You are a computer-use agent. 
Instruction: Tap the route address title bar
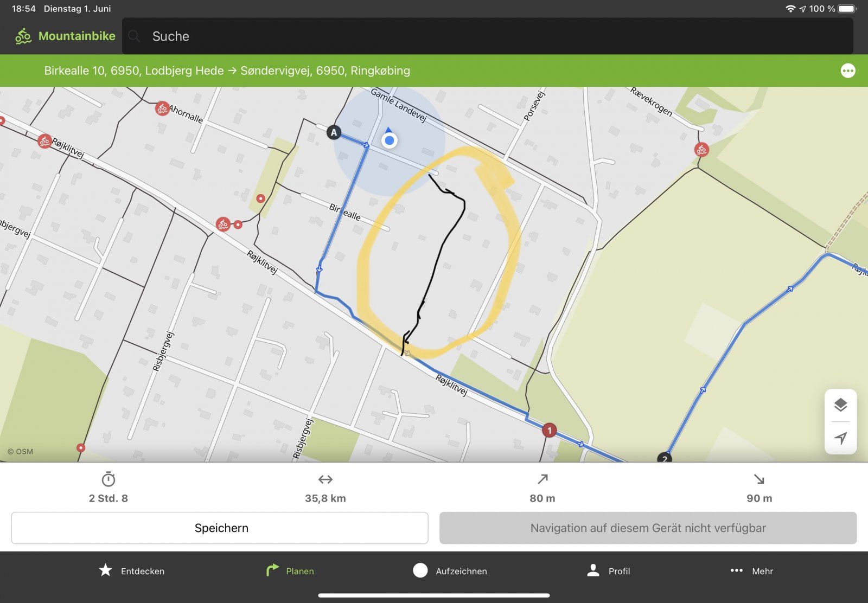[x=227, y=71]
